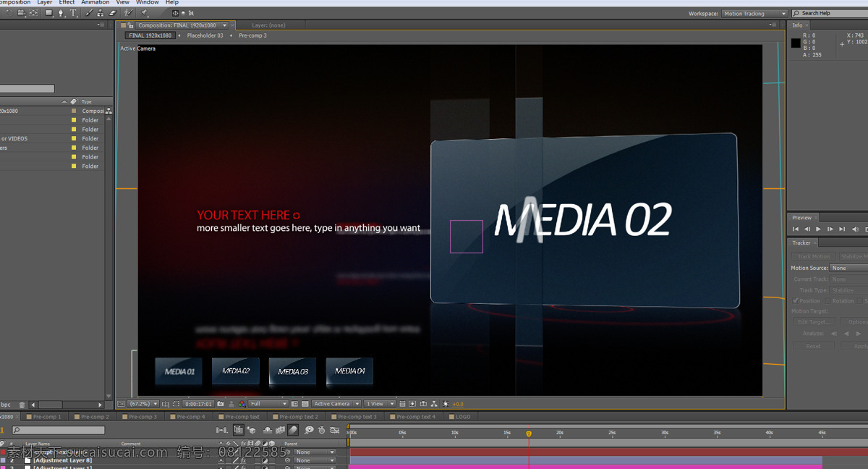Open the Animation menu

95,3
